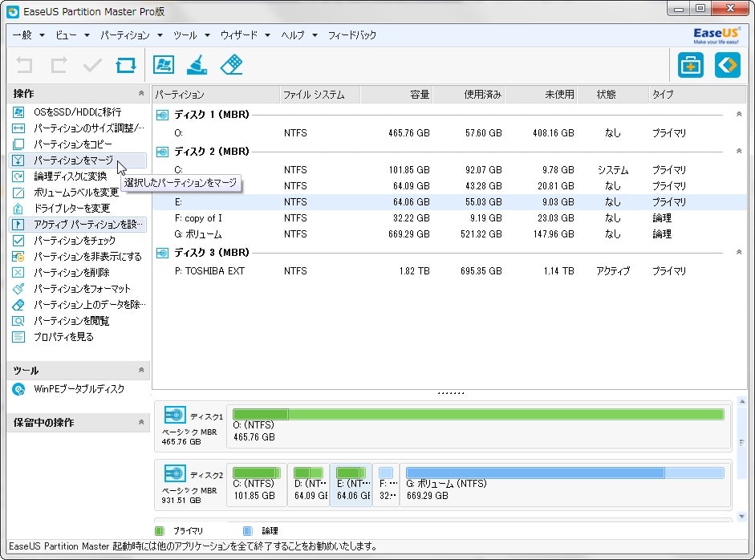Click the undo arrow in toolbar

pos(25,65)
